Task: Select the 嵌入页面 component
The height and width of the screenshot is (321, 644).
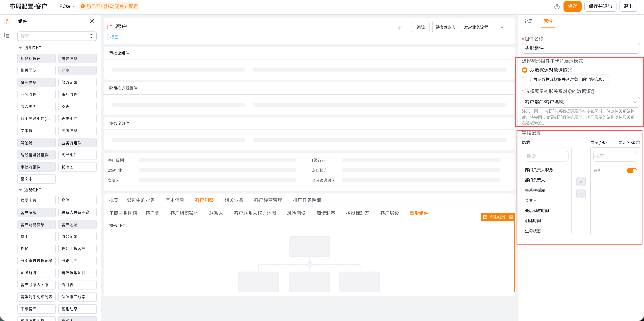Action: pyautogui.click(x=37, y=106)
